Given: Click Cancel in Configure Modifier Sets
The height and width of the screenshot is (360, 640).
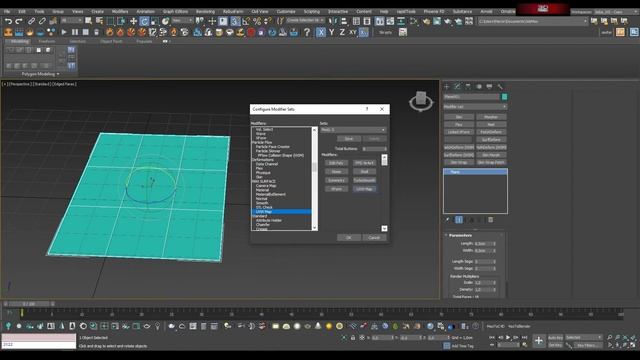Looking at the screenshot, I should click(374, 238).
